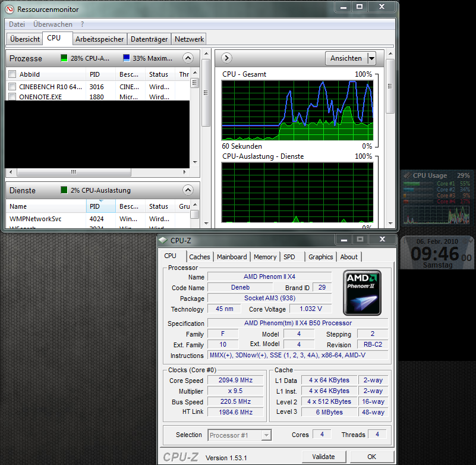Minimize the CPU-Z window

tap(344, 240)
